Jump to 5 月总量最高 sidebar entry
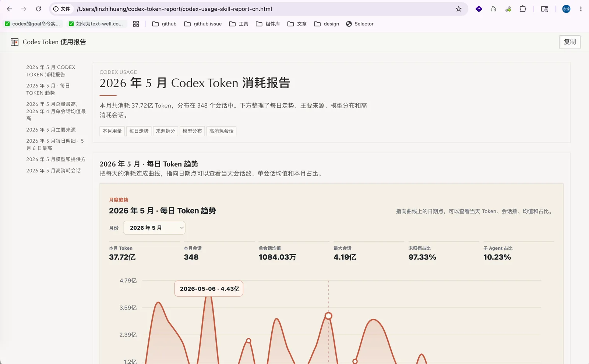 (x=56, y=111)
